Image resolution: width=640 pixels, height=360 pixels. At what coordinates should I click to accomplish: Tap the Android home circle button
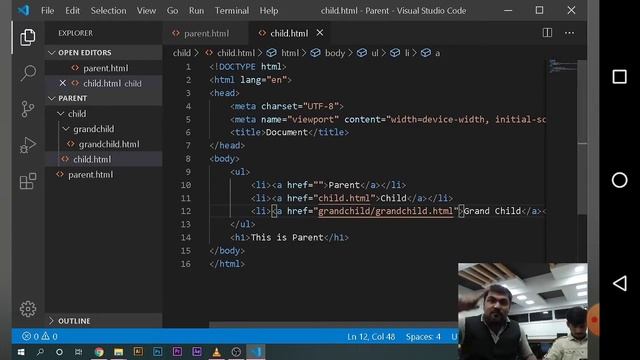[619, 180]
